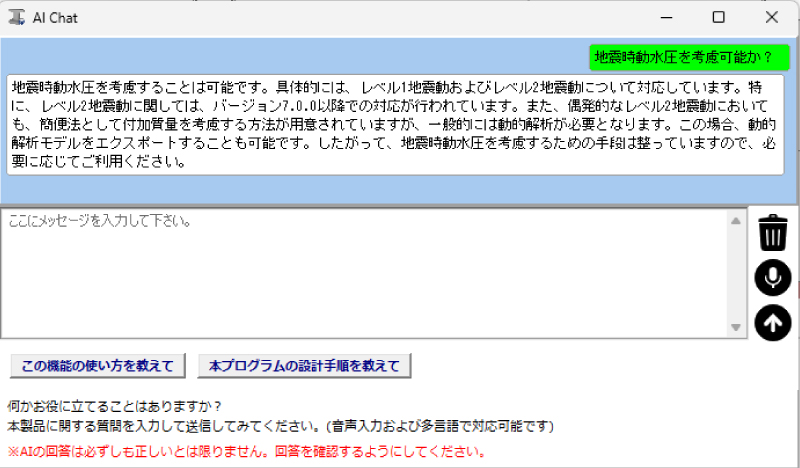Viewport: 800px width, 468px height.
Task: Click the この機能の使い方を教えて button
Action: (x=97, y=366)
